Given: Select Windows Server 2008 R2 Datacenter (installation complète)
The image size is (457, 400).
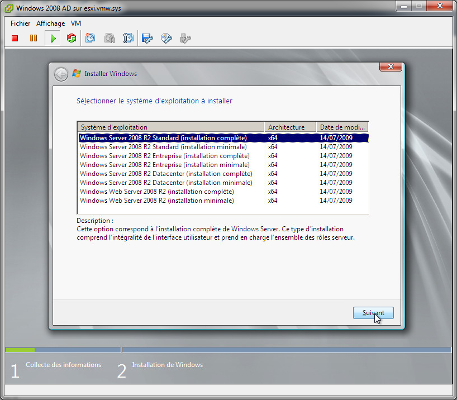Looking at the screenshot, I should [224, 174].
